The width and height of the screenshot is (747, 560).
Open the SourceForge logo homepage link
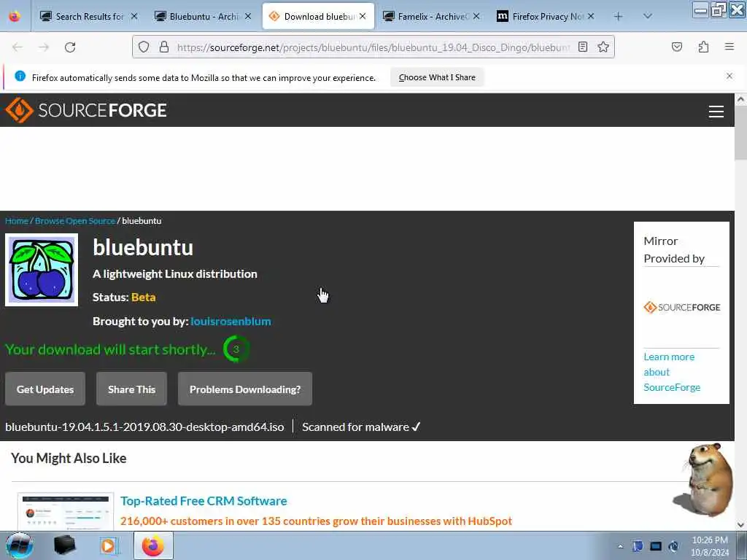[86, 110]
